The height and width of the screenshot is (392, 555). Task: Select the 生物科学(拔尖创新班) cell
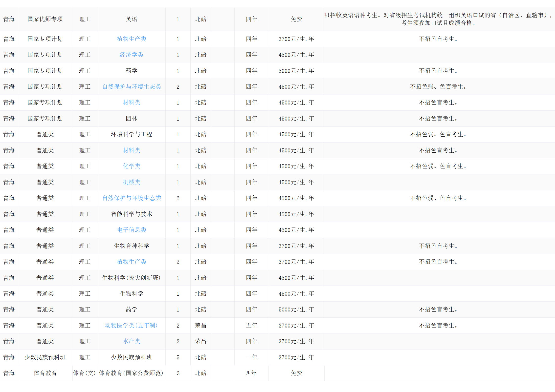(x=131, y=278)
